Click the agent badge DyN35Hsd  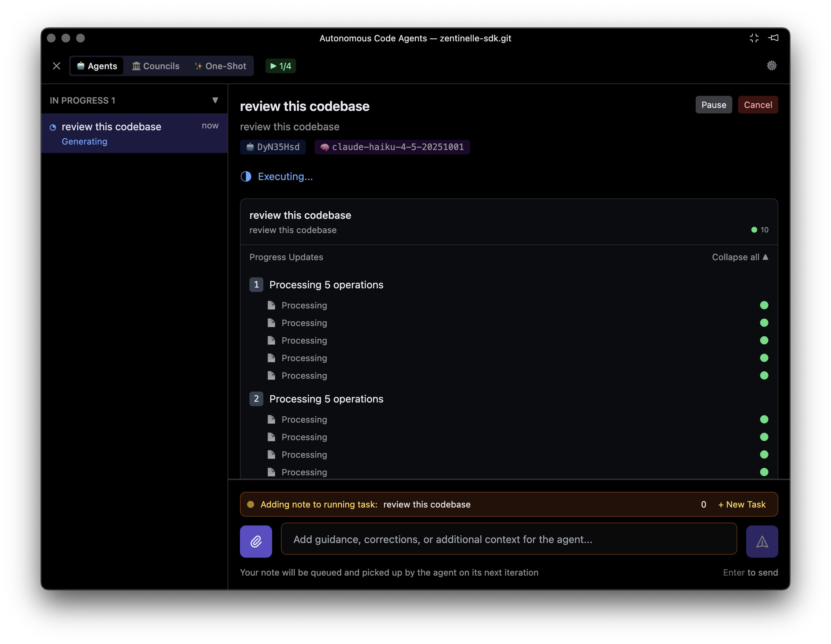[x=272, y=147]
